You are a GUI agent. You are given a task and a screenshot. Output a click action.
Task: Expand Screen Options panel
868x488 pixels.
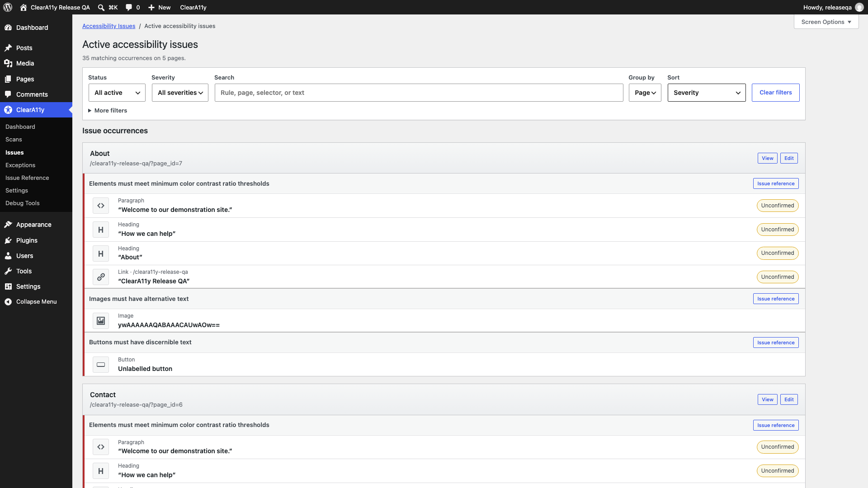tap(826, 22)
